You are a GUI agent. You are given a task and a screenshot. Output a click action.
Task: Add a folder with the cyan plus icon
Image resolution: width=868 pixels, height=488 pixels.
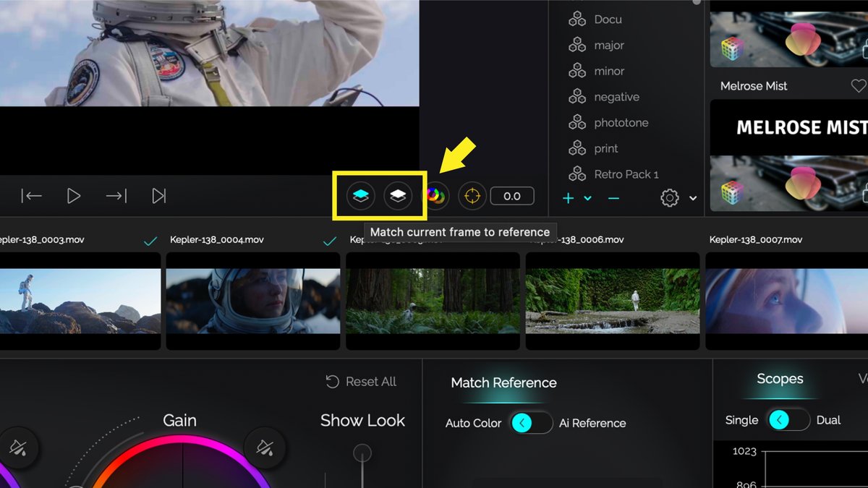(569, 198)
